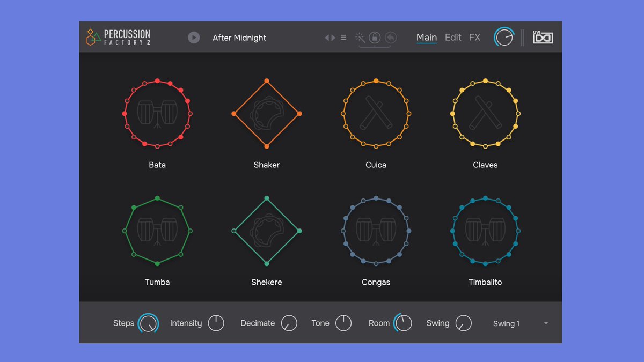Viewport: 644px width, 362px height.
Task: Select the Cuica sticks icon
Action: point(376,113)
